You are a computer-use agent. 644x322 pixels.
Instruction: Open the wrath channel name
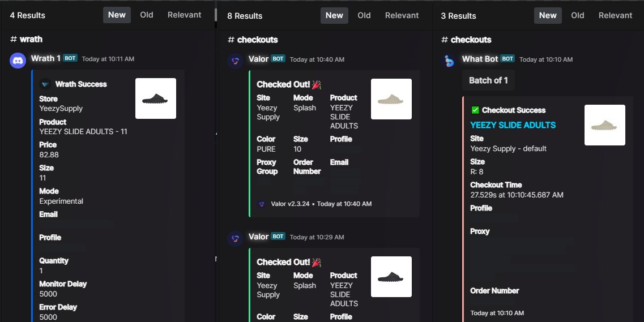point(31,39)
